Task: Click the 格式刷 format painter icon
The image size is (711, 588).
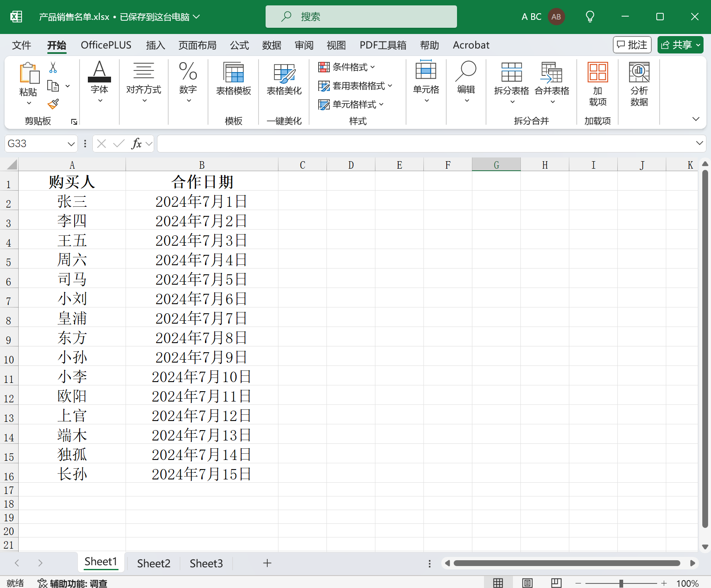Action: coord(53,104)
